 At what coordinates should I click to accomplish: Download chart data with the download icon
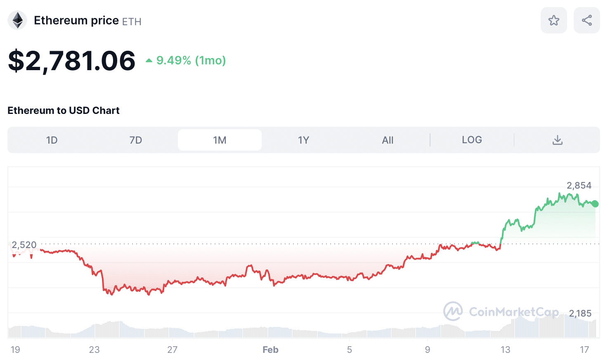557,140
